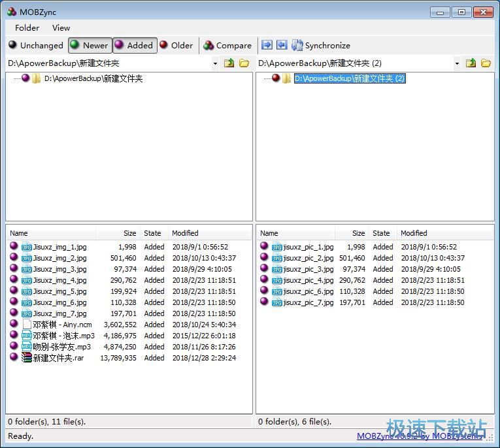The height and width of the screenshot is (448, 500).
Task: Toggle the Unchanged filter
Action: click(36, 45)
